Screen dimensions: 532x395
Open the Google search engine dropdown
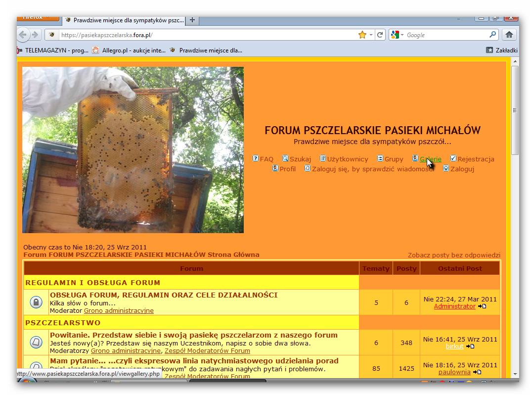402,35
